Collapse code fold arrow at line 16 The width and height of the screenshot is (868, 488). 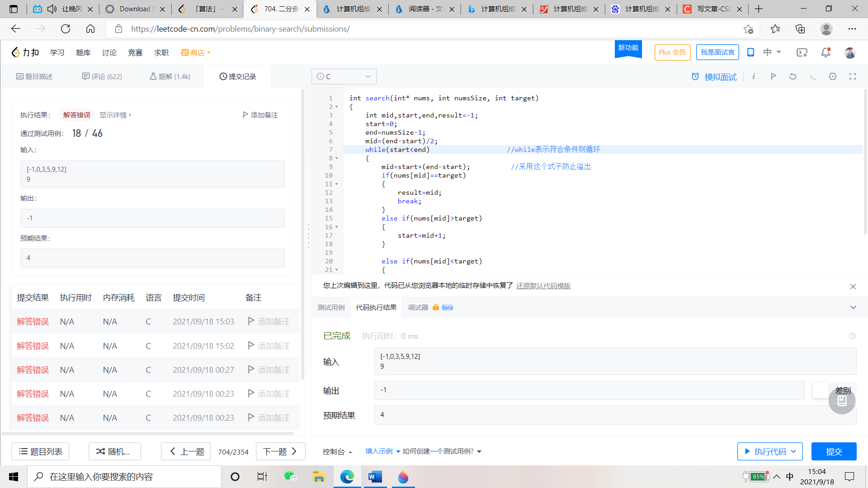pyautogui.click(x=337, y=227)
